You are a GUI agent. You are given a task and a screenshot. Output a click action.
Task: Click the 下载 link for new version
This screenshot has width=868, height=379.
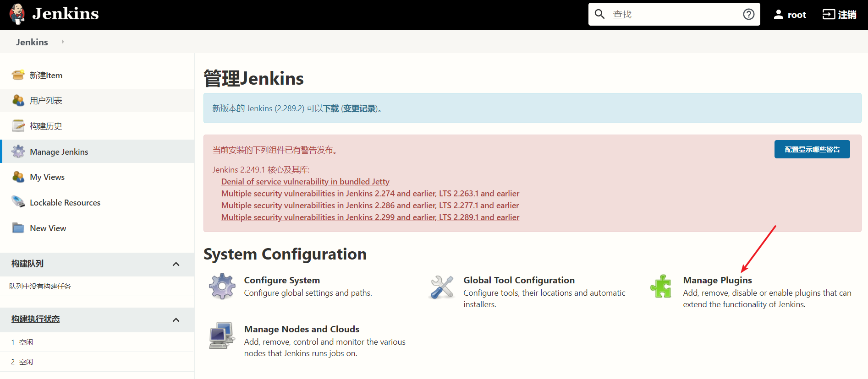coord(331,108)
